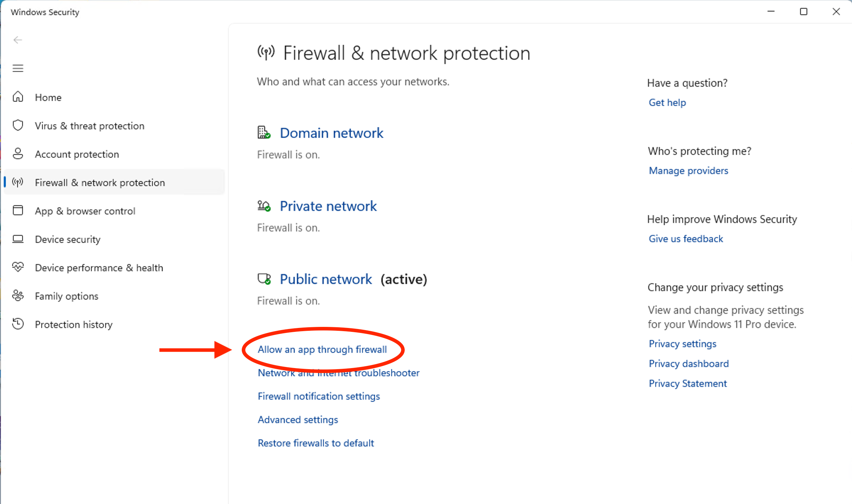The image size is (852, 504).
Task: Open App & browser control section
Action: [x=85, y=211]
